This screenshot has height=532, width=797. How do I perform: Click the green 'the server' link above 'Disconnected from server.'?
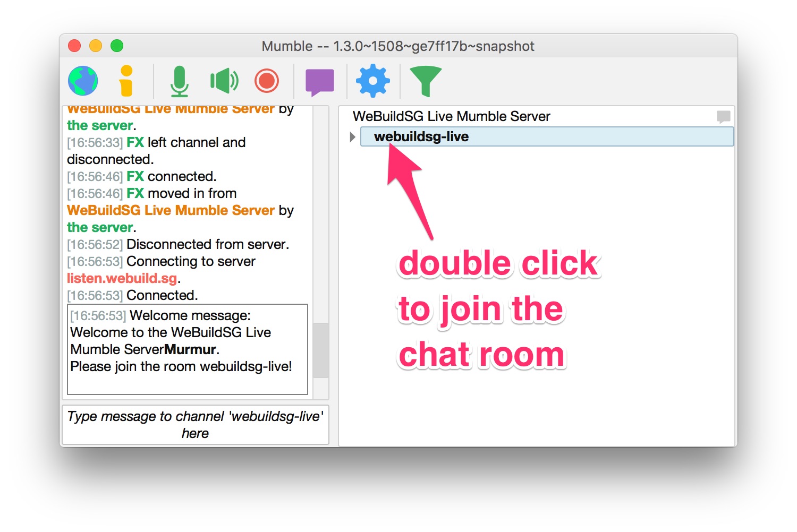100,227
